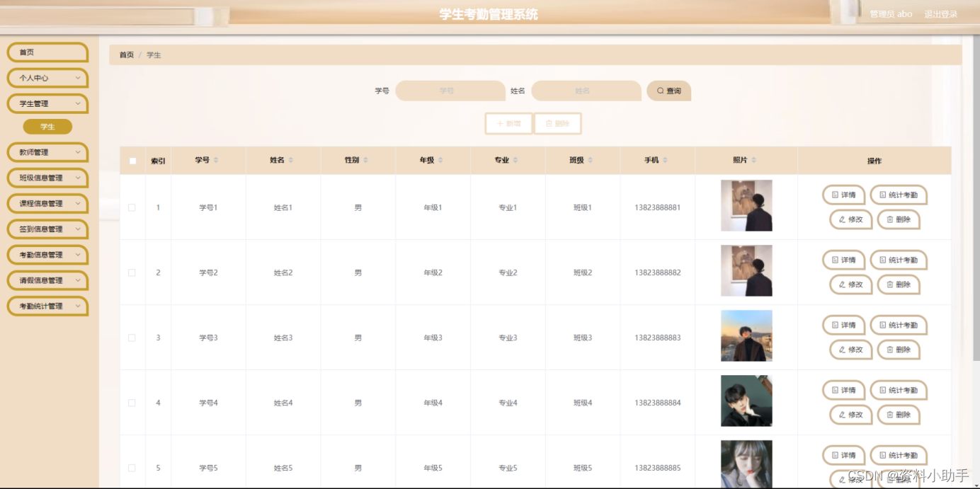Expand the 考勤统计管理 sidebar menu

47,306
